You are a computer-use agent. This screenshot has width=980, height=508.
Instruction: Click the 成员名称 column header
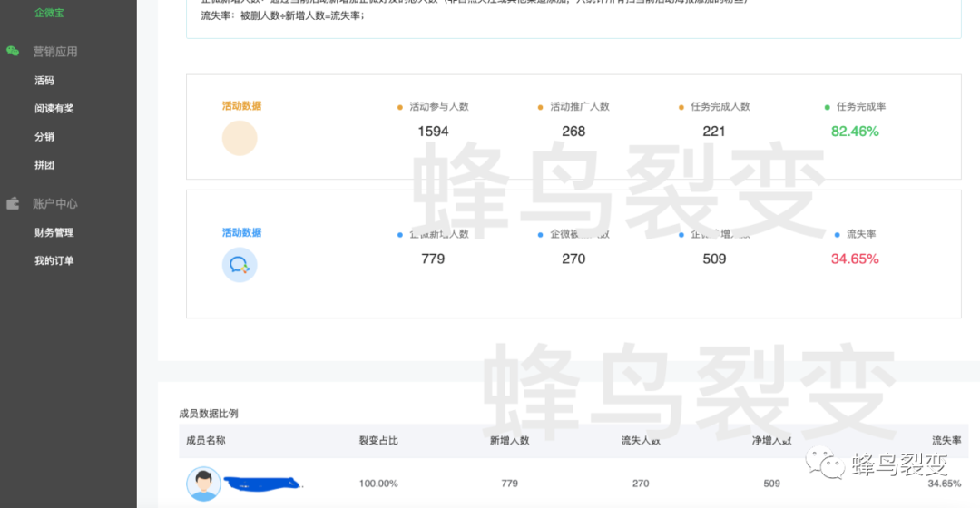click(206, 441)
